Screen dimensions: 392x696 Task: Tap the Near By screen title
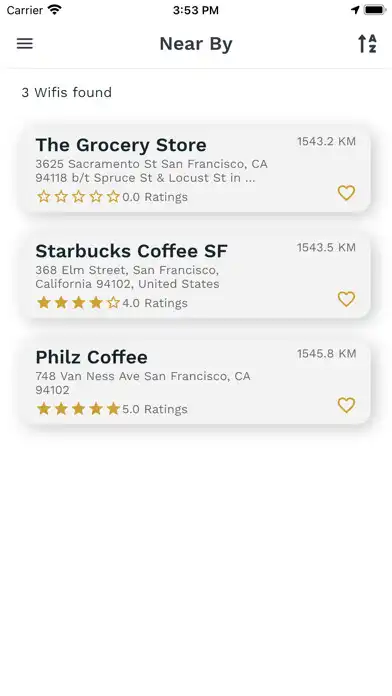pos(196,44)
